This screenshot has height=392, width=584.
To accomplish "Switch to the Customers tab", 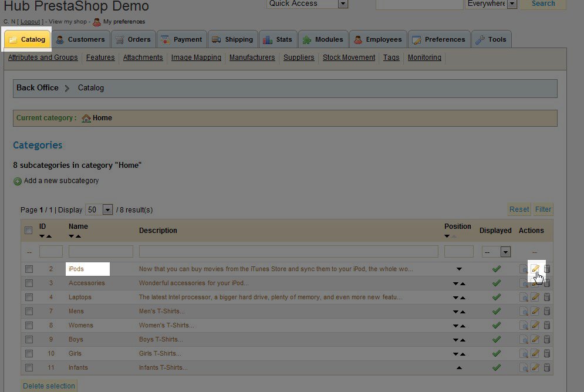I will pos(80,39).
